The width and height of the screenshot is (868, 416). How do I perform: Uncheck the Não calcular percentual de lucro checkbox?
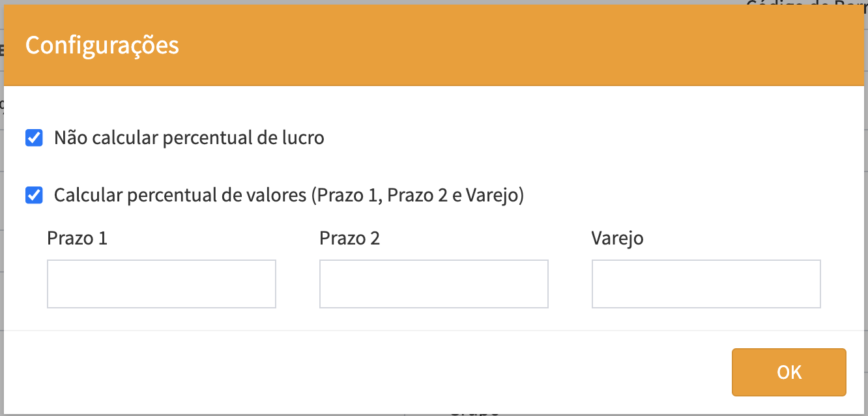tap(34, 138)
